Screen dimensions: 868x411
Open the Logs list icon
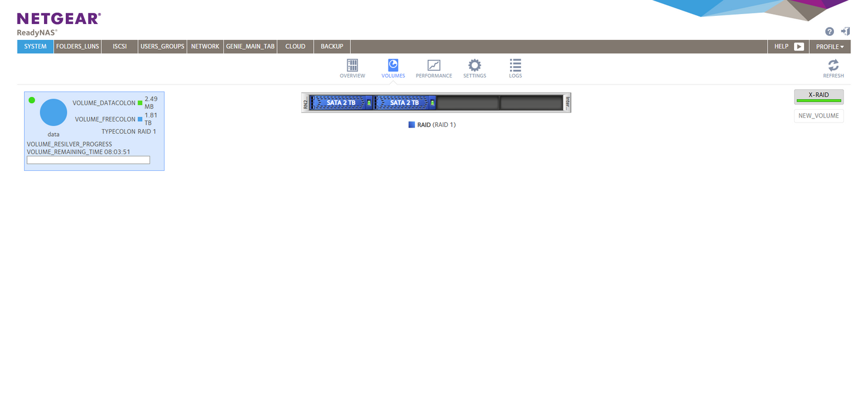tap(515, 66)
